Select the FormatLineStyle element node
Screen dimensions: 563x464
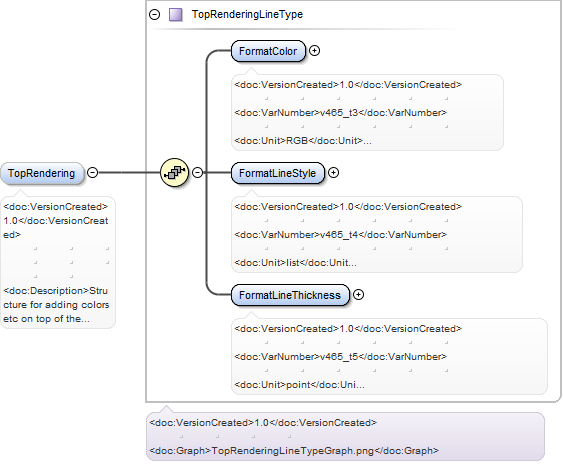(278, 173)
